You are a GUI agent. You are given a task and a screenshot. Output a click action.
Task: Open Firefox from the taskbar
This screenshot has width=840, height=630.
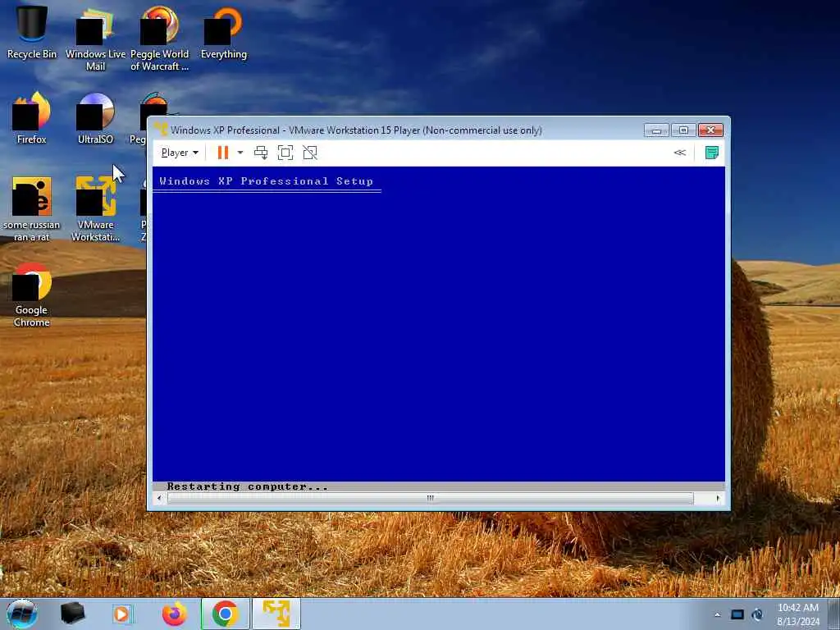click(174, 614)
